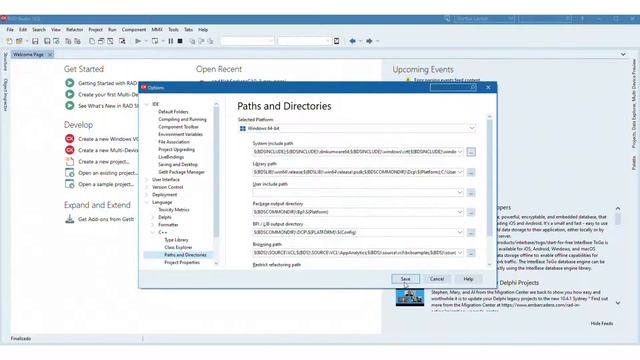This screenshot has width=640, height=360.
Task: Open browse button for Browsing path
Action: point(471,253)
